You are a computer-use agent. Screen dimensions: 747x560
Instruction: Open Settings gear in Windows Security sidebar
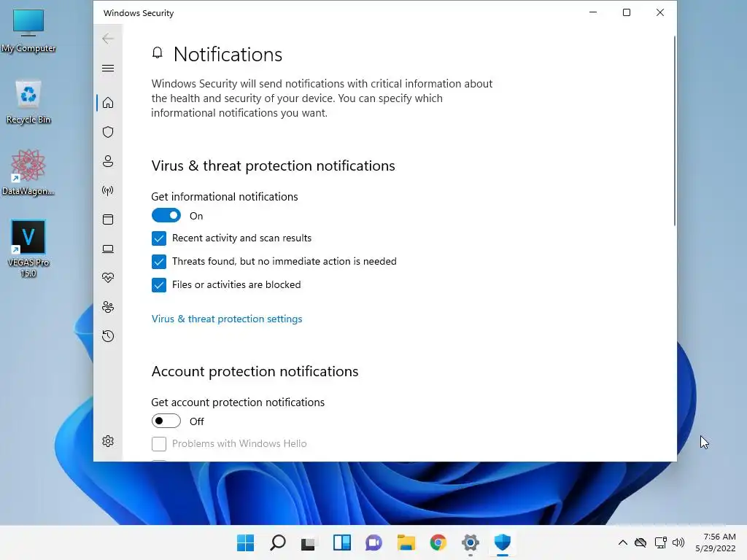pyautogui.click(x=108, y=441)
